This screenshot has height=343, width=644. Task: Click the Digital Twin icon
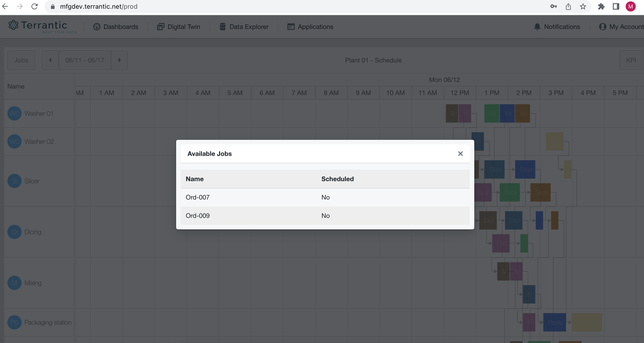[x=161, y=27]
